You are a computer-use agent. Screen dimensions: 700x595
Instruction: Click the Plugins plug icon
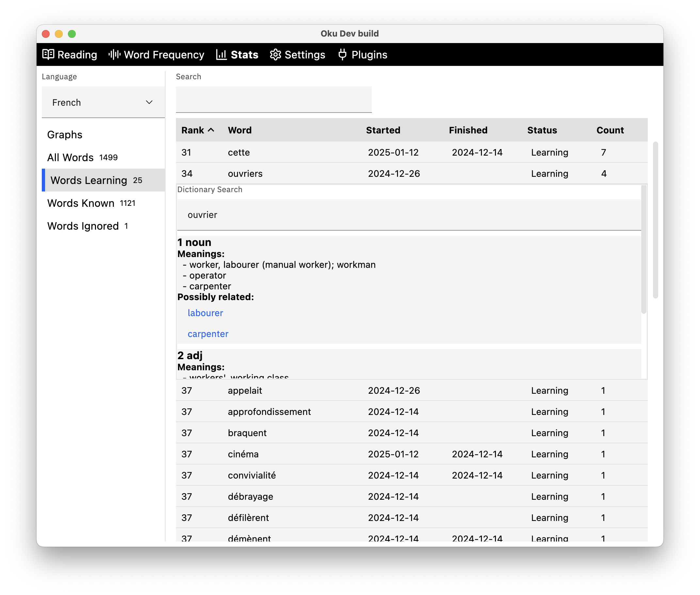click(342, 54)
